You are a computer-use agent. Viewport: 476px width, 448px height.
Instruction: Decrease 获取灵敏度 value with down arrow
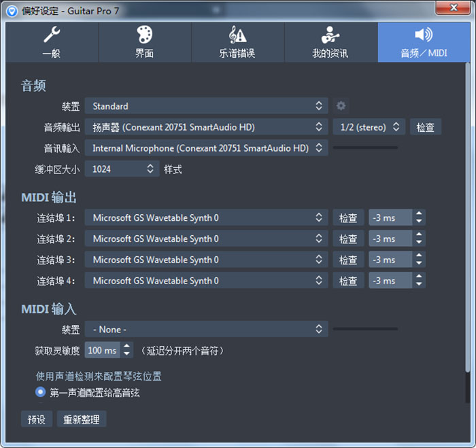[x=126, y=354]
